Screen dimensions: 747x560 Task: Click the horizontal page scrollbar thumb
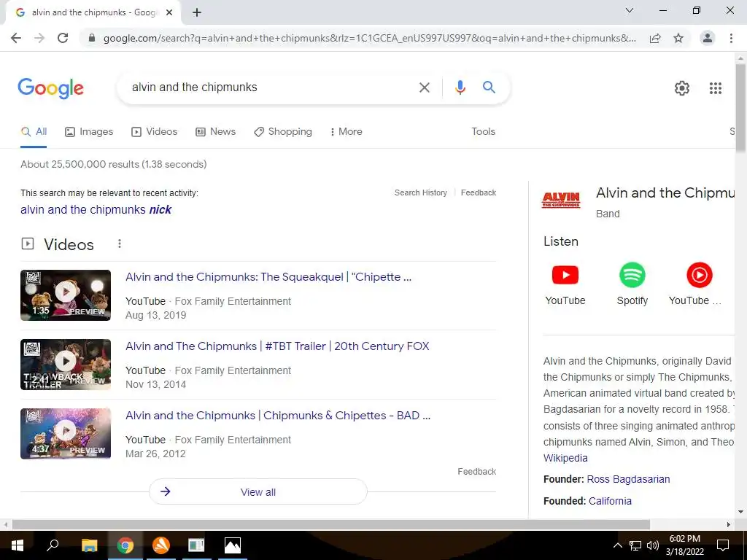(x=331, y=524)
